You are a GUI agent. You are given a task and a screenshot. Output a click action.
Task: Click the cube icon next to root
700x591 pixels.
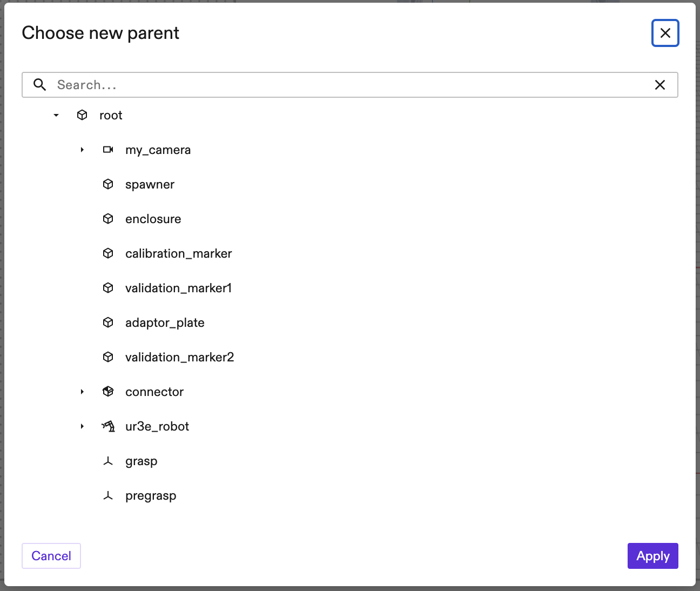coord(82,115)
